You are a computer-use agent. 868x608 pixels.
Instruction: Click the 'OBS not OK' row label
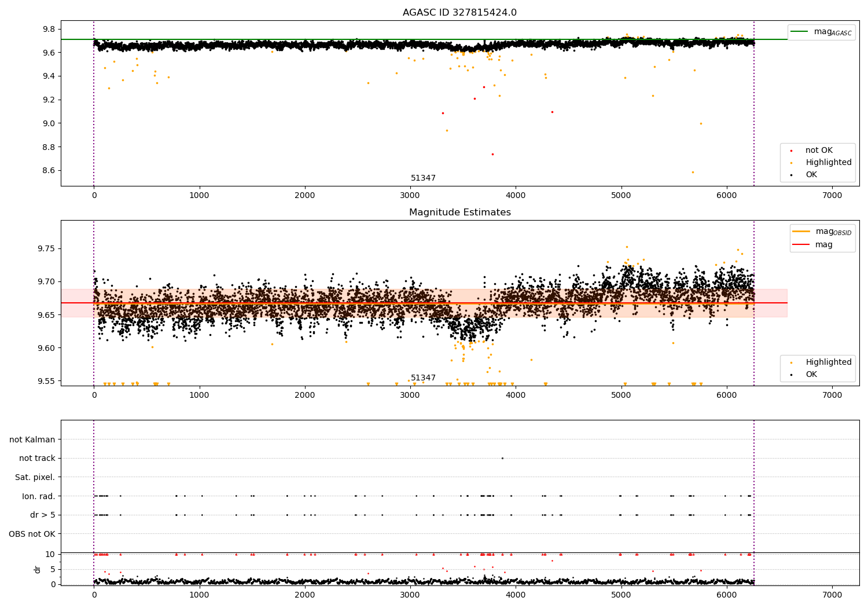pyautogui.click(x=32, y=534)
